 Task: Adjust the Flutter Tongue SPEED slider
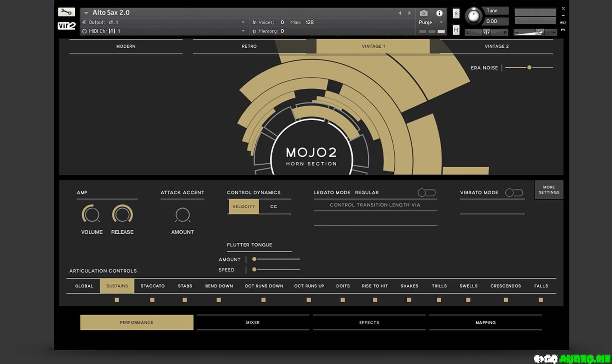(x=276, y=269)
